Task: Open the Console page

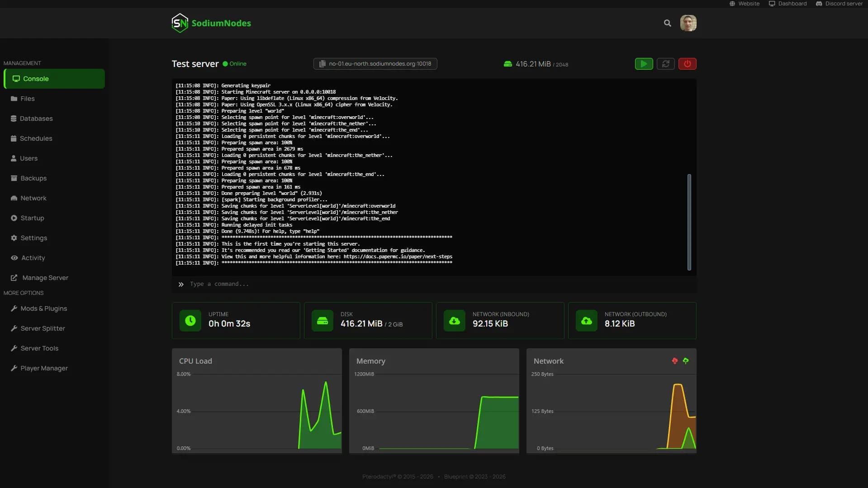Action: click(x=54, y=79)
